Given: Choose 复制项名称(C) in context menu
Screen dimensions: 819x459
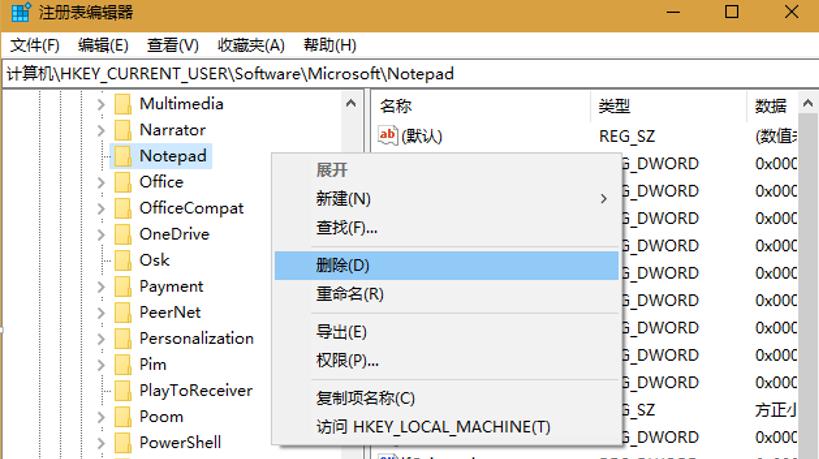Looking at the screenshot, I should 447,398.
